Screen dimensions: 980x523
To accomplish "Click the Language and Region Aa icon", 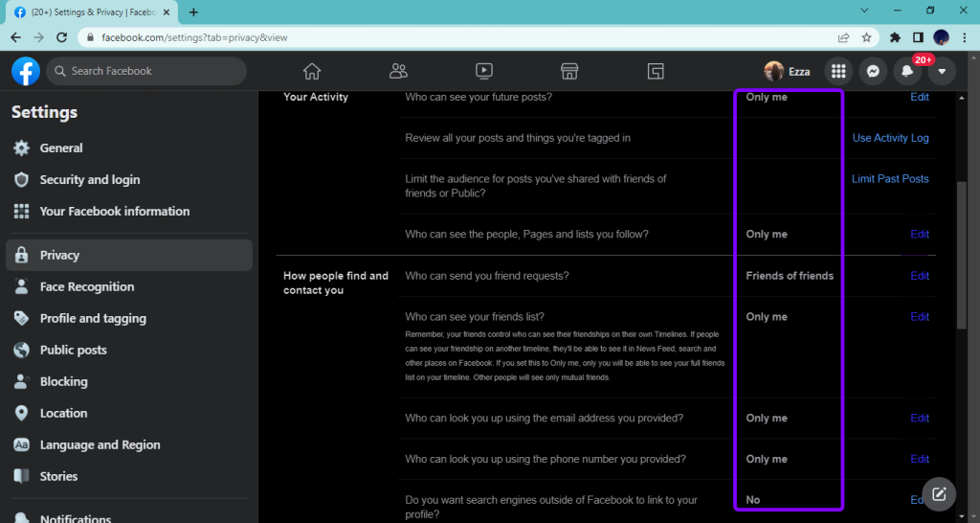I will [22, 444].
